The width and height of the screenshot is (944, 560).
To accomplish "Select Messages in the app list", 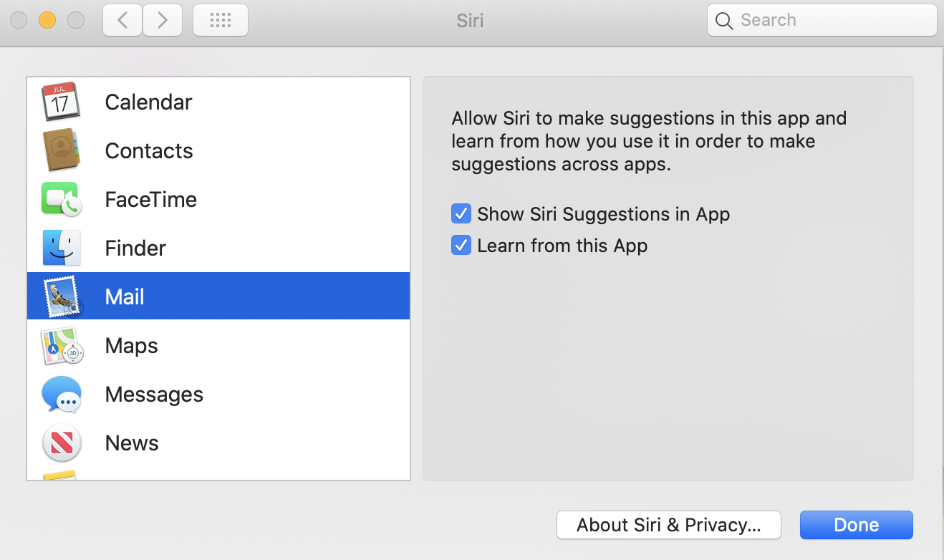I will (x=154, y=394).
